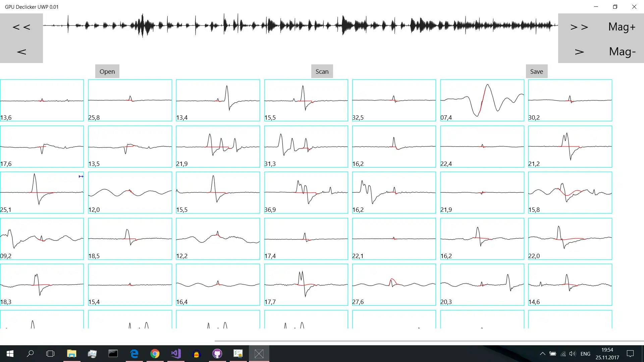Open Visual Studio from the taskbar

(x=176, y=354)
